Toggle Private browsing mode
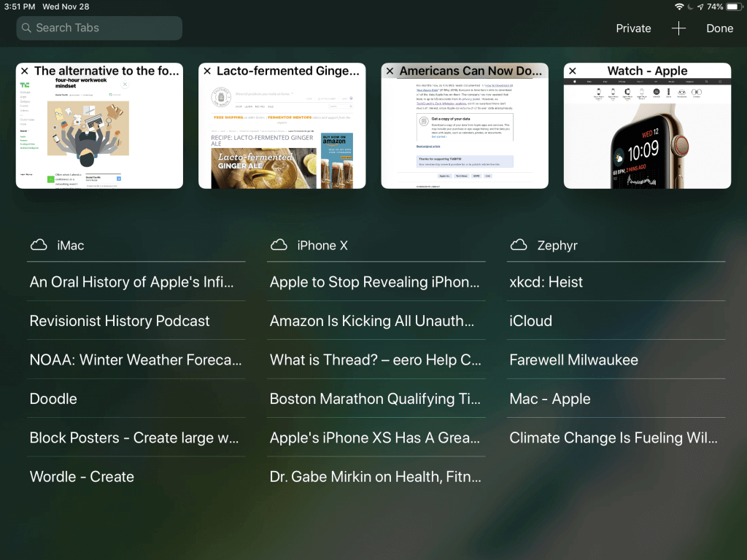This screenshot has height=560, width=747. pos(633,28)
